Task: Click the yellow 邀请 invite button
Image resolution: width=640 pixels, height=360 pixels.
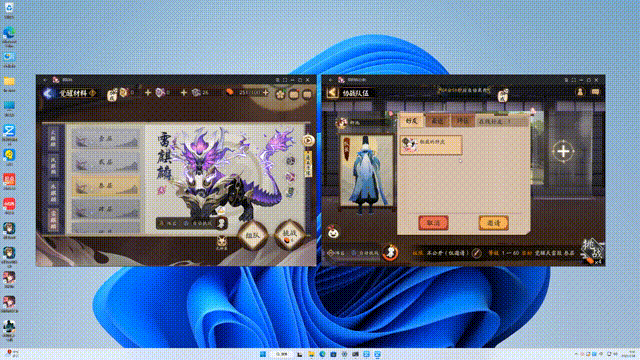Action: [493, 223]
